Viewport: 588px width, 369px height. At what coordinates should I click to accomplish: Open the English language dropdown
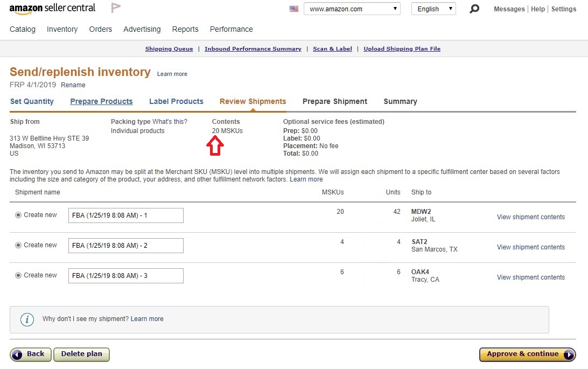point(433,9)
